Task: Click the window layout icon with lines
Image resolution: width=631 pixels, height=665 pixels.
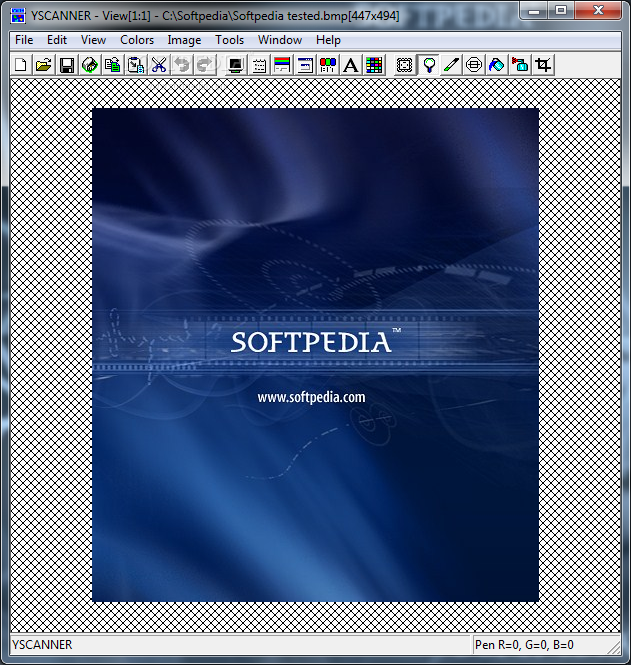Action: pos(305,65)
